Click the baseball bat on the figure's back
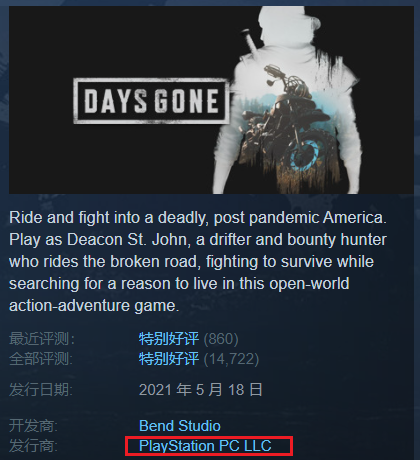The height and width of the screenshot is (460, 420). 252,43
